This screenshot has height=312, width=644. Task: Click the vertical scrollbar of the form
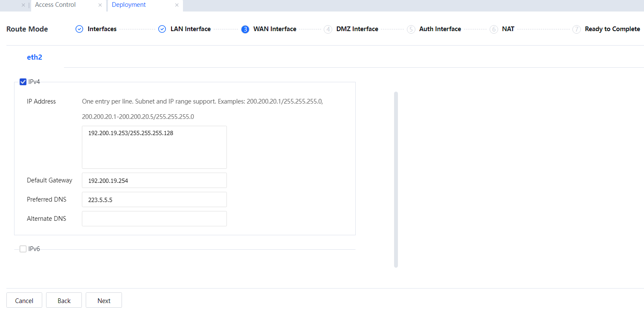(x=396, y=179)
